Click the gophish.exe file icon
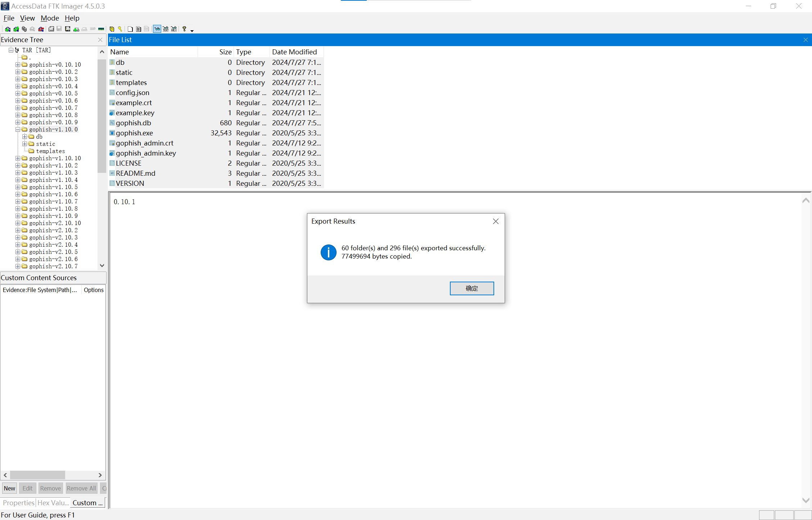Viewport: 812px width, 520px height. [112, 133]
